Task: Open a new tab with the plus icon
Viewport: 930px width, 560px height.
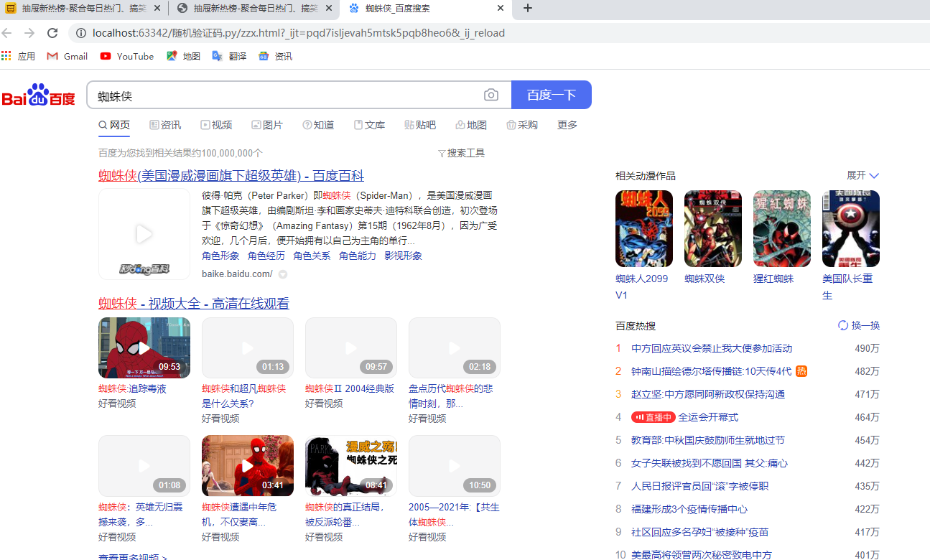Action: [528, 9]
